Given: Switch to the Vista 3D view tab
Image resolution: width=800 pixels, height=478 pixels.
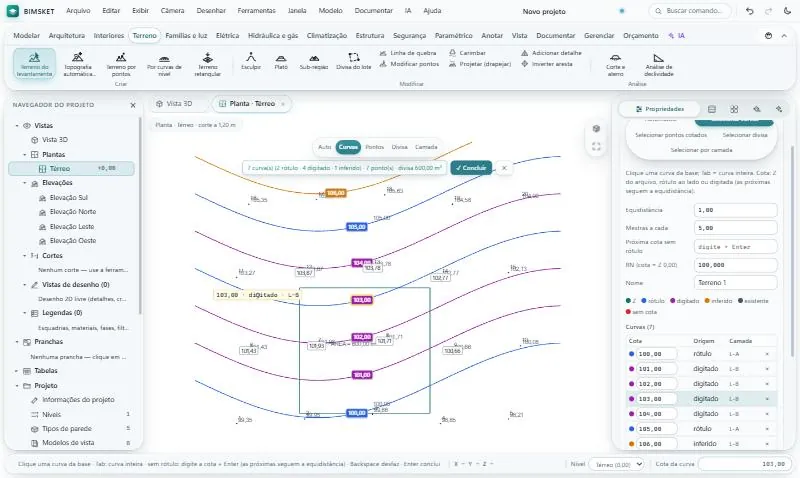Looking at the screenshot, I should (x=174, y=104).
